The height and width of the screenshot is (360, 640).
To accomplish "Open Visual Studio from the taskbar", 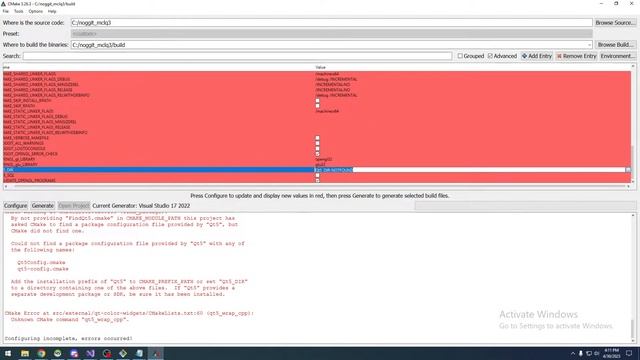I will 90,353.
